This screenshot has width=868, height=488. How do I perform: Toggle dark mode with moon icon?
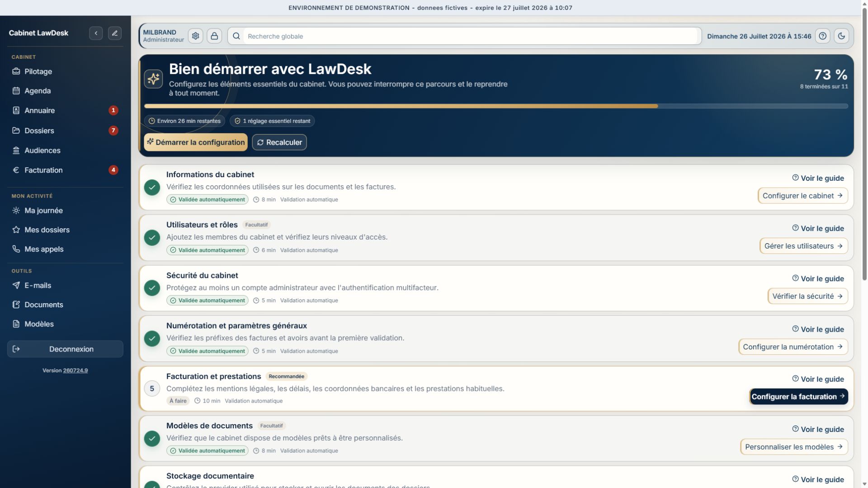841,36
